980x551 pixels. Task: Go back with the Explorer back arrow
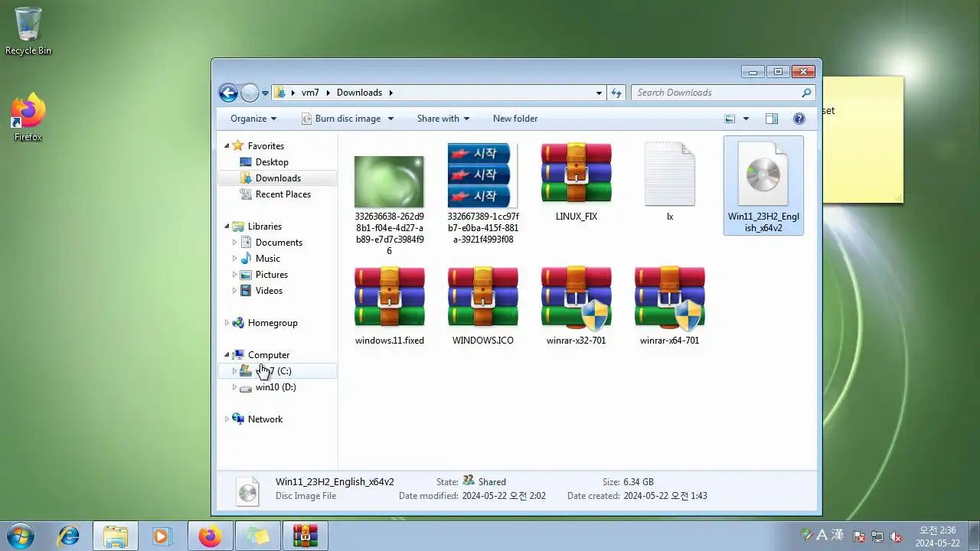point(228,93)
